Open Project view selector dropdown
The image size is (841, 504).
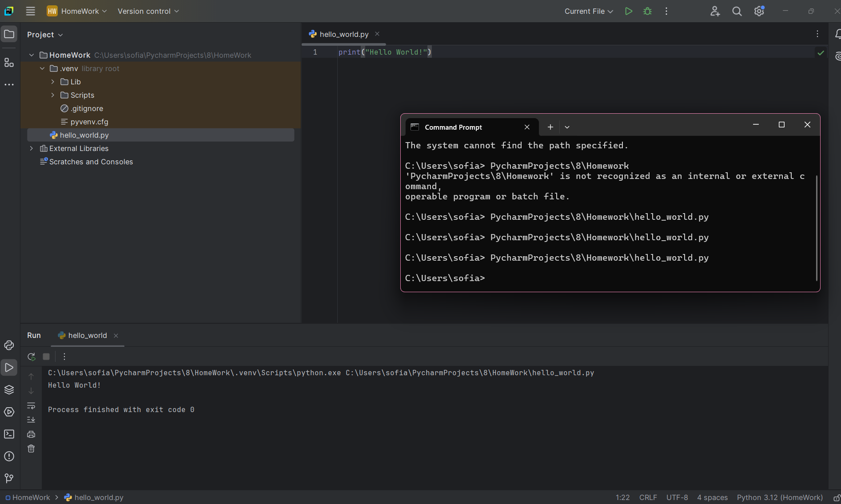click(45, 35)
